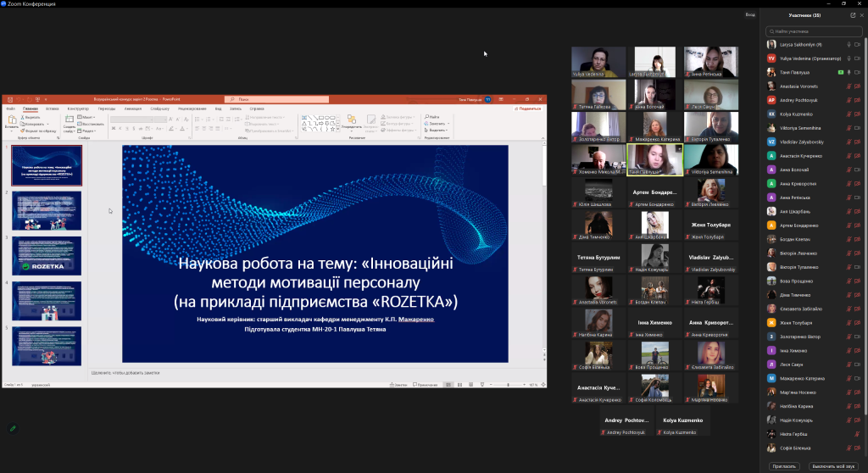Click the Clear Formatting icon
Image resolution: width=868 pixels, height=473 pixels.
186,120
